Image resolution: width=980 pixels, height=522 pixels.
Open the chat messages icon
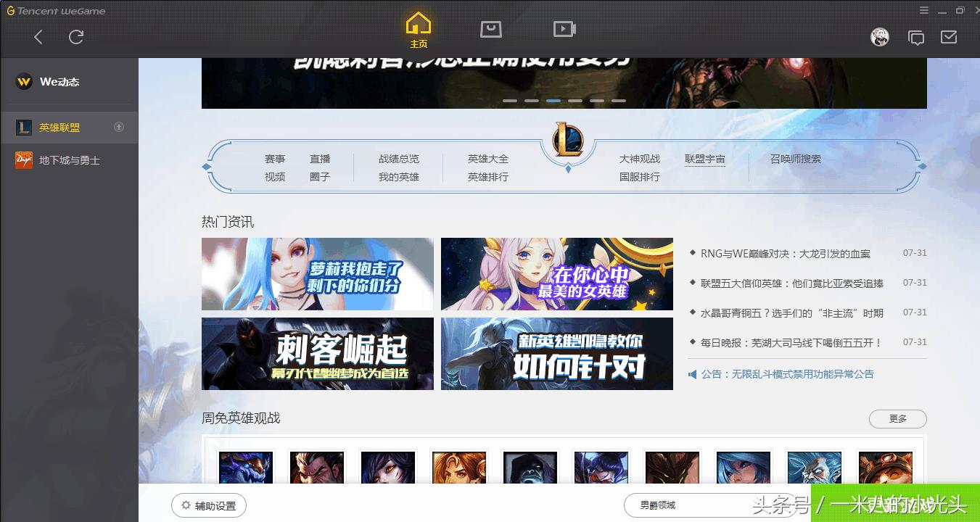click(915, 37)
